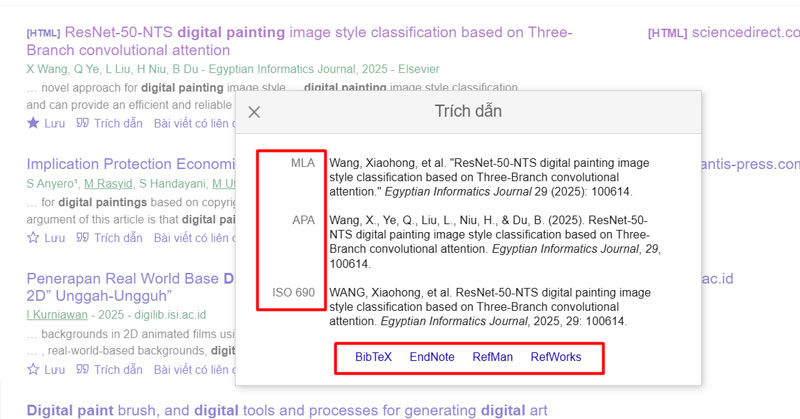Close the Trích dẫn citation dialog
The width and height of the screenshot is (800, 419).
pyautogui.click(x=254, y=112)
